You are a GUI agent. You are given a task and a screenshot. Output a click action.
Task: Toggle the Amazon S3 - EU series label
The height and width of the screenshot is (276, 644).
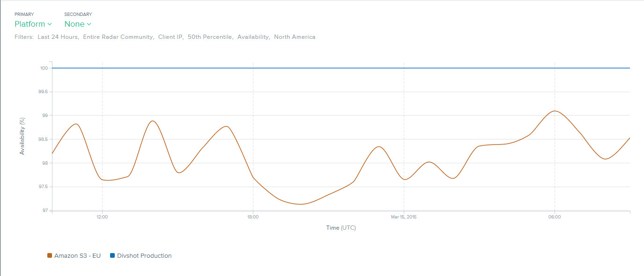77,256
